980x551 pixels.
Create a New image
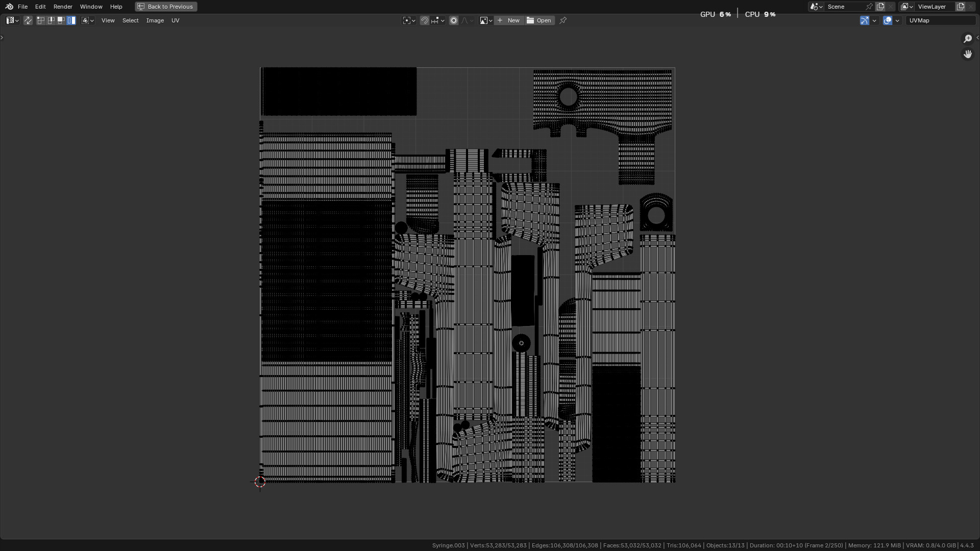coord(508,20)
